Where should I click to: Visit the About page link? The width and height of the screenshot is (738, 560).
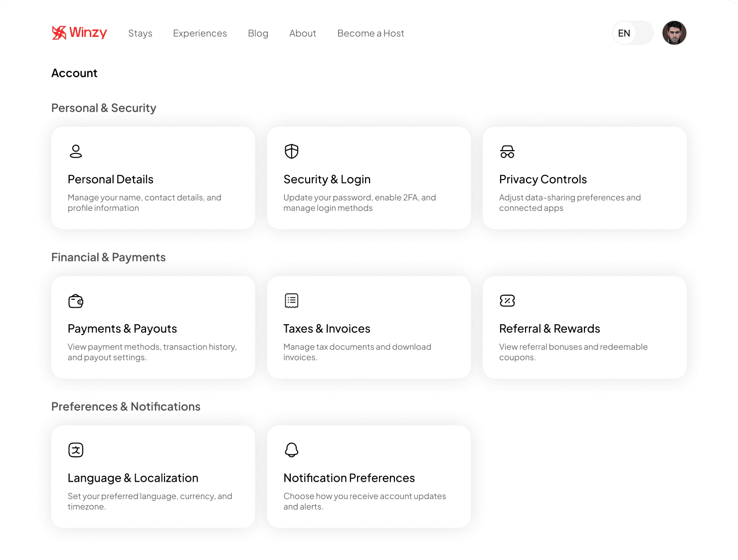(303, 33)
